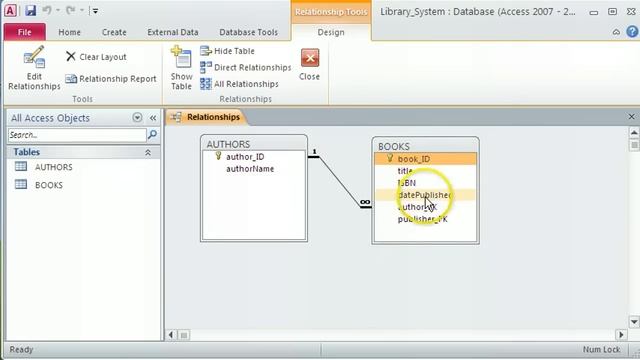Screen dimensions: 640x360
Task: Click the red Close relationships icon
Action: coord(310,58)
